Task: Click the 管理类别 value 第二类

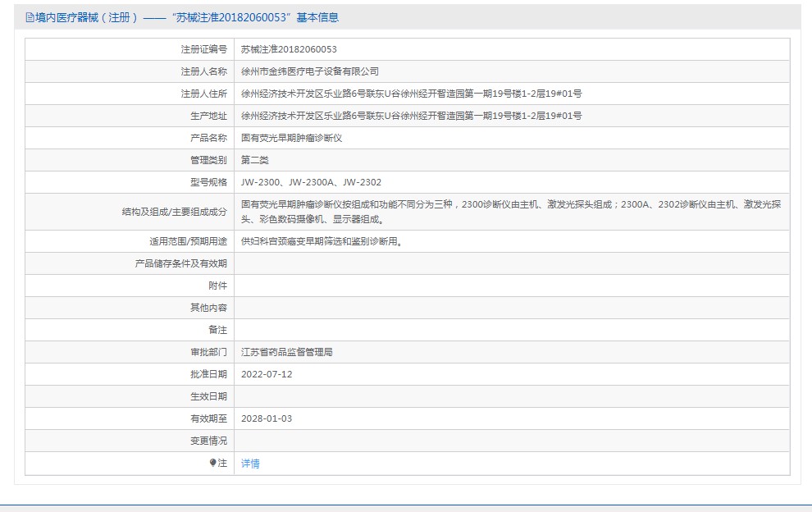Action: pyautogui.click(x=256, y=159)
